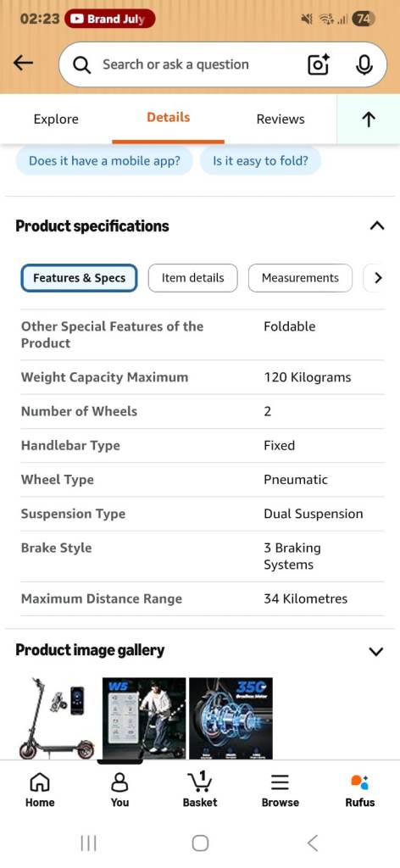Tap the microphone voice search icon
The height and width of the screenshot is (868, 400).
click(364, 64)
